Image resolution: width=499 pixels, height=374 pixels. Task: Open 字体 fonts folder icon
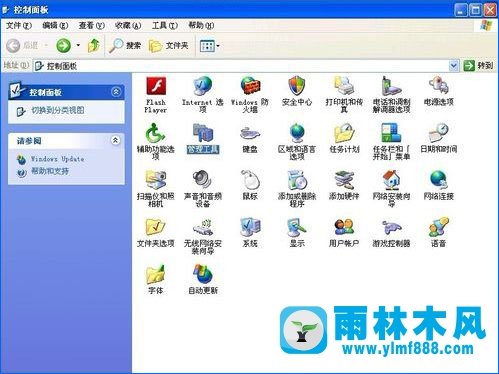click(156, 280)
